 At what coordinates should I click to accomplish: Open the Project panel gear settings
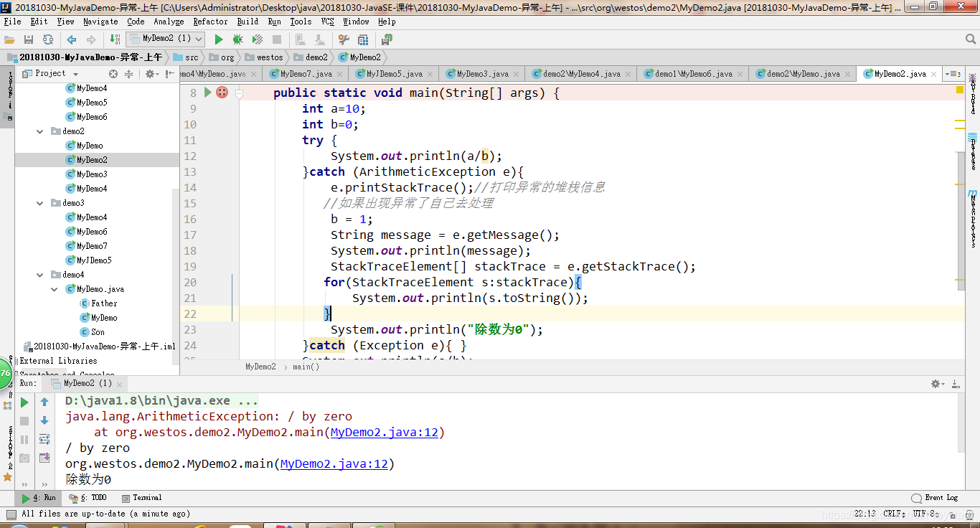point(151,74)
